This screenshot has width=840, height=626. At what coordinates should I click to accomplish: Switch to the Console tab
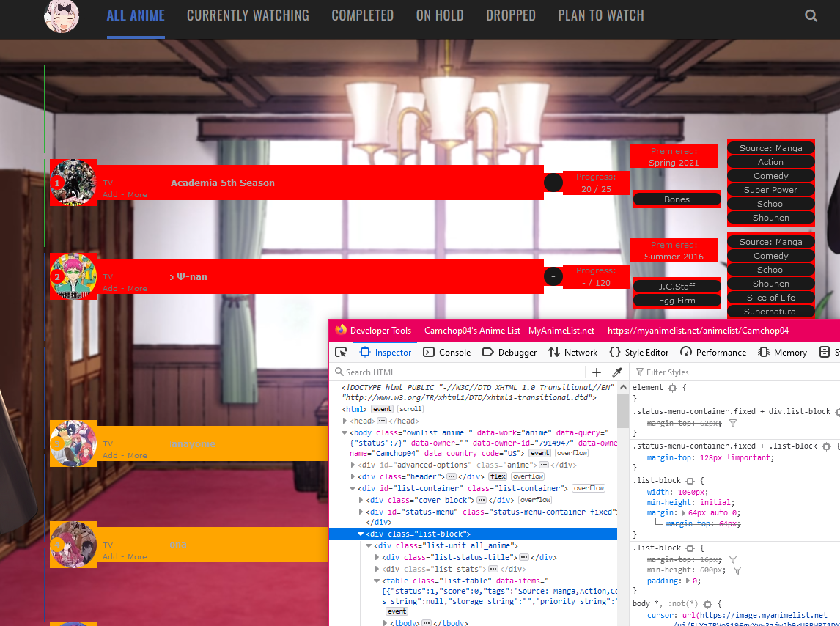[x=447, y=353]
